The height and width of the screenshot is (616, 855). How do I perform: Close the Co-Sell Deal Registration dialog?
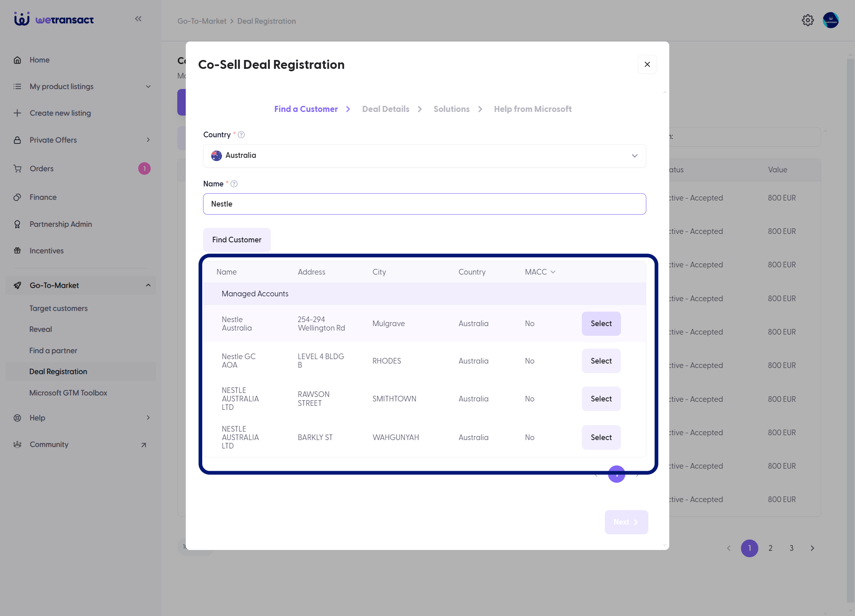[647, 64]
